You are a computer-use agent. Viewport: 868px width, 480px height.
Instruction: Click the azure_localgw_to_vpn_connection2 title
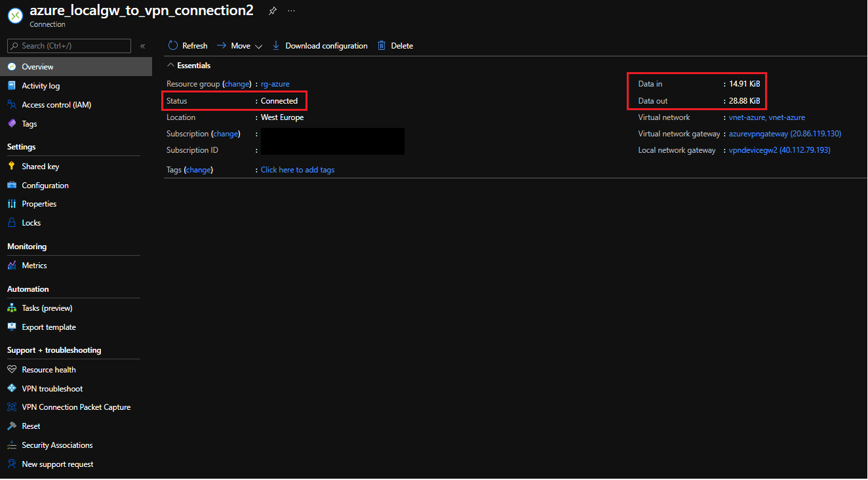coord(142,11)
